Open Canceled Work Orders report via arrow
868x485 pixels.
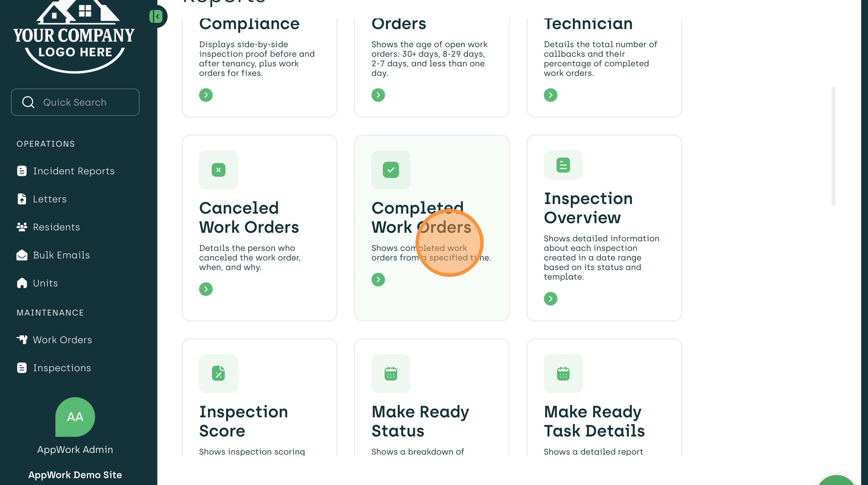pos(206,289)
